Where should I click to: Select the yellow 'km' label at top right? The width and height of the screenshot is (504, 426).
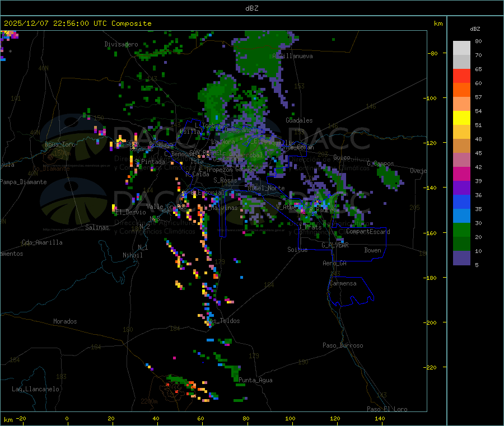[x=438, y=24]
